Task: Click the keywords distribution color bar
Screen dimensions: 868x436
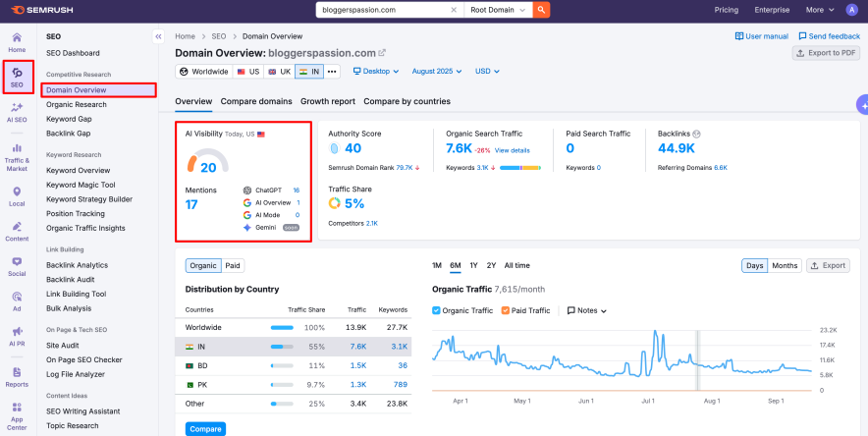Action: pyautogui.click(x=519, y=168)
